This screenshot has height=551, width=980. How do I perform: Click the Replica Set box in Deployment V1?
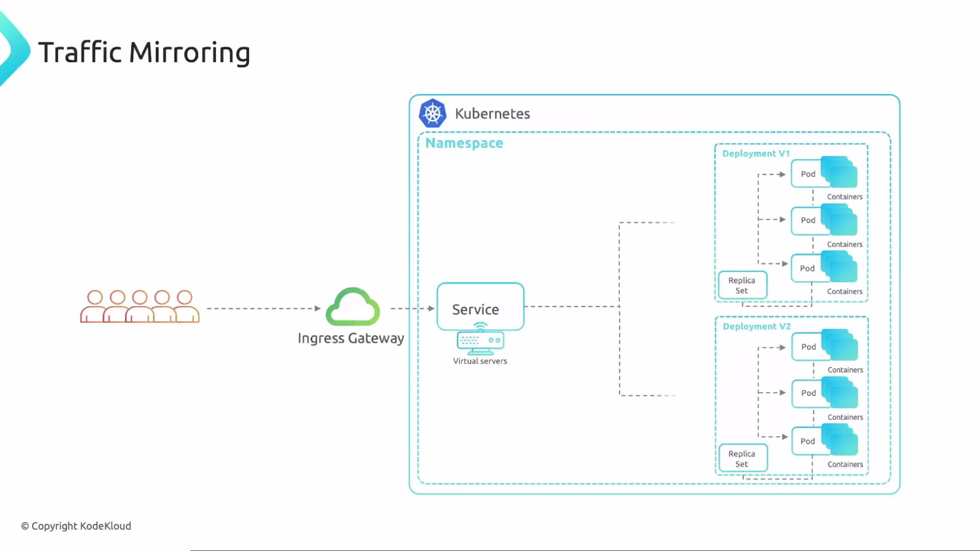click(x=743, y=285)
